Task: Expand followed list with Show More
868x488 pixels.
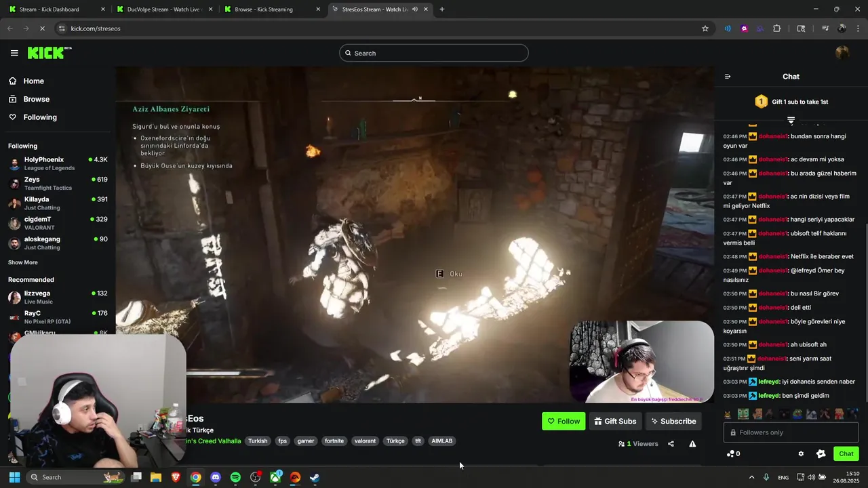Action: (x=23, y=262)
